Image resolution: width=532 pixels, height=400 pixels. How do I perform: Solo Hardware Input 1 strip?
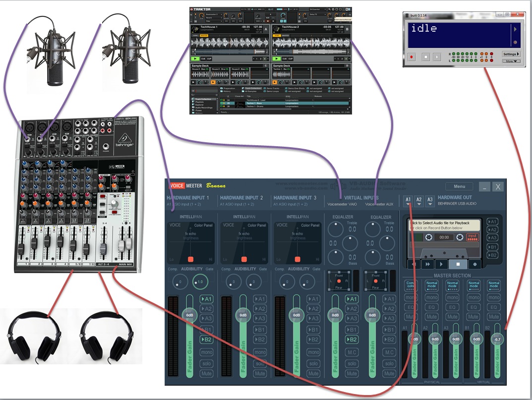[x=207, y=363]
